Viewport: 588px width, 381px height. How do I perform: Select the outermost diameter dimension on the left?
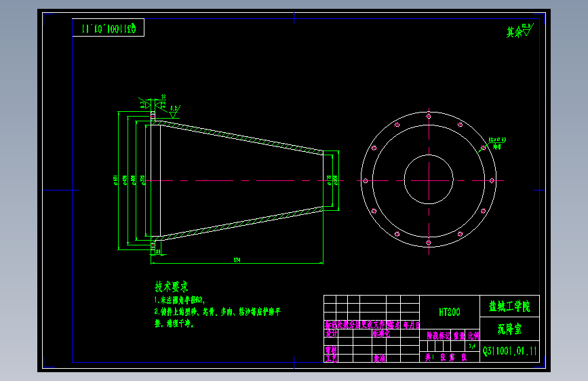click(x=115, y=180)
